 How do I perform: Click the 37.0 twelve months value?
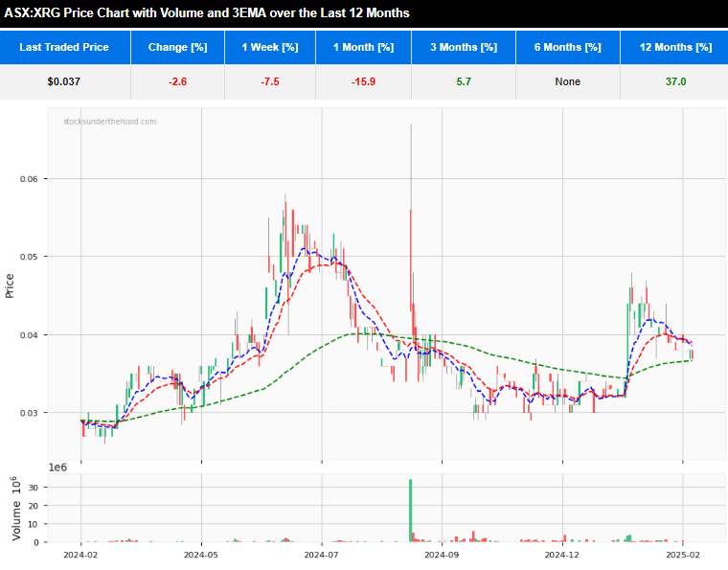click(x=675, y=81)
